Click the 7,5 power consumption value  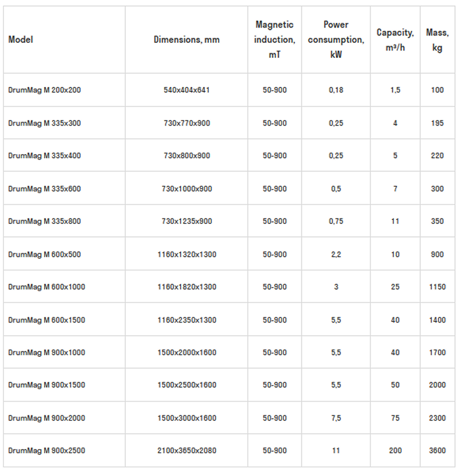pyautogui.click(x=336, y=418)
